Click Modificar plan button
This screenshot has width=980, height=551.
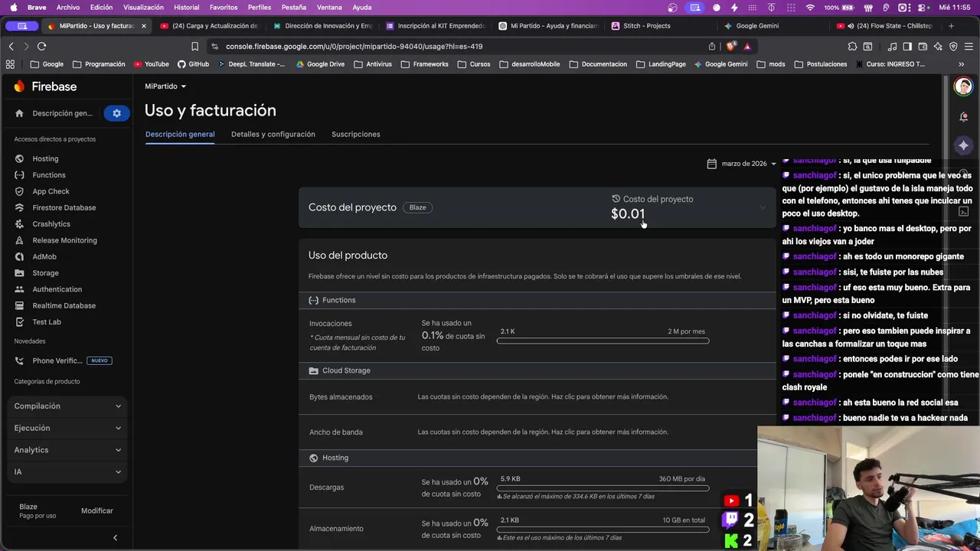[x=97, y=510]
